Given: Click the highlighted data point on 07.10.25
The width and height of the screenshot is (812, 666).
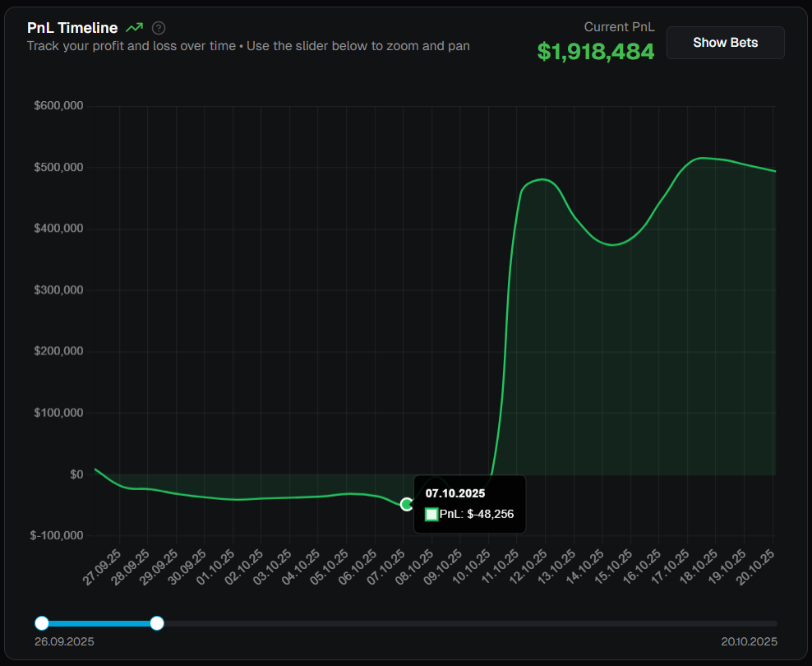Looking at the screenshot, I should 407,504.
